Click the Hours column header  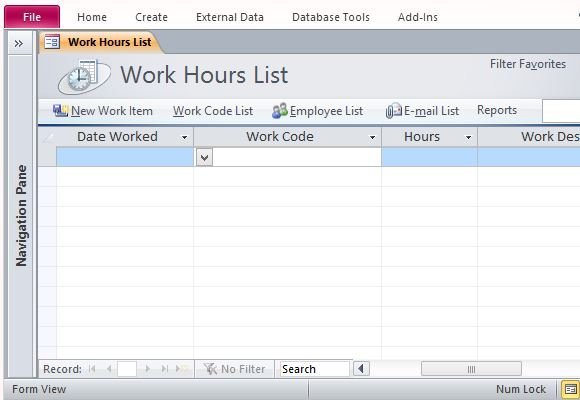[429, 137]
